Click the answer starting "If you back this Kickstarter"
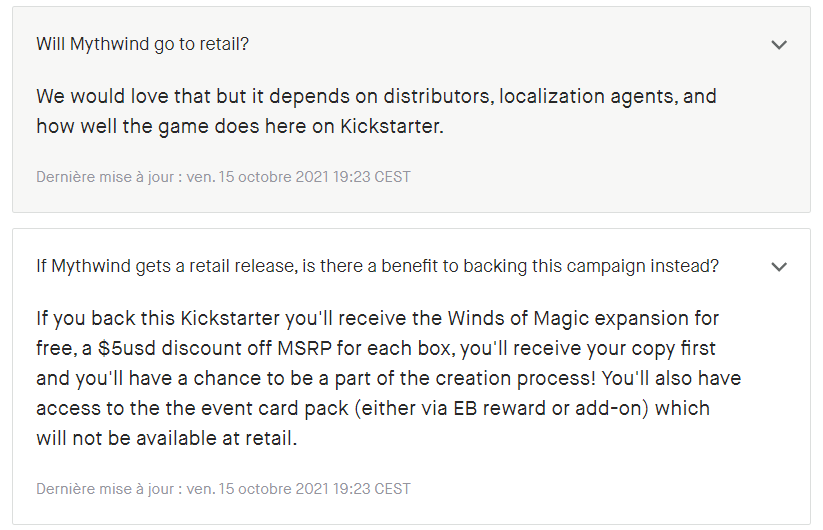 [x=388, y=378]
